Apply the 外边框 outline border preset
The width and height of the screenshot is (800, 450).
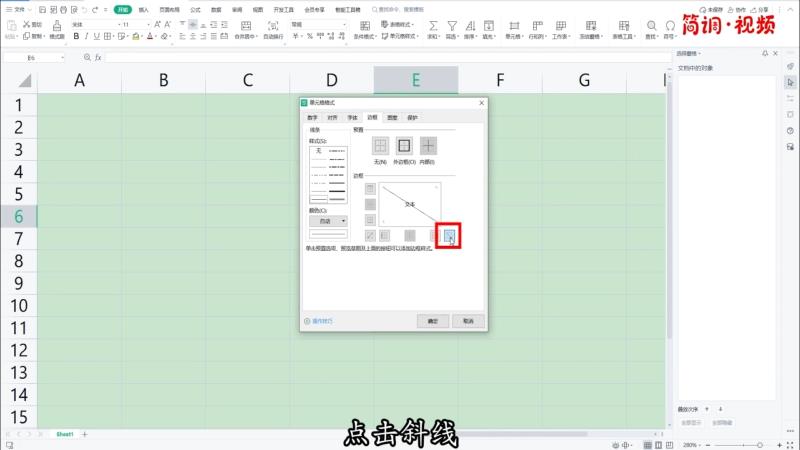coord(404,146)
